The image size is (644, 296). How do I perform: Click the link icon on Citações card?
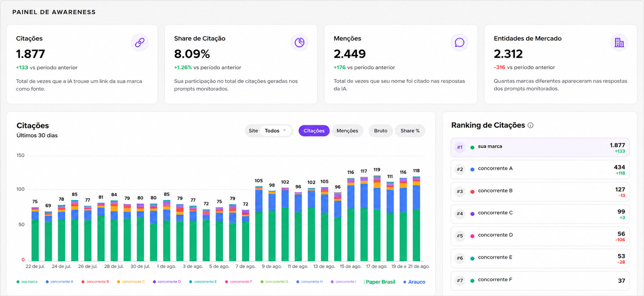pos(140,43)
